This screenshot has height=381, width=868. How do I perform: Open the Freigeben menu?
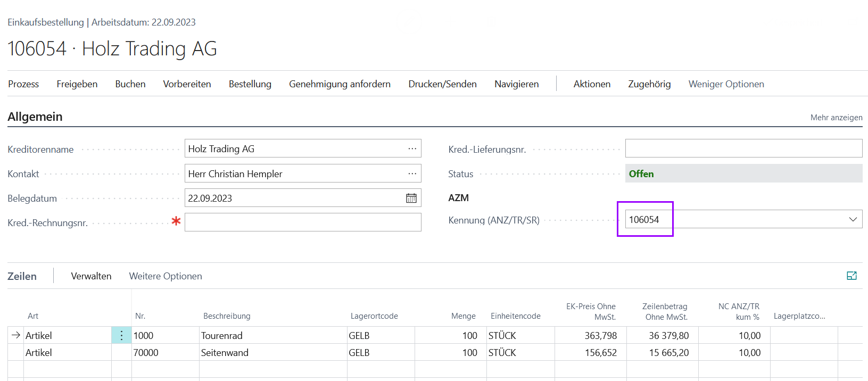77,84
